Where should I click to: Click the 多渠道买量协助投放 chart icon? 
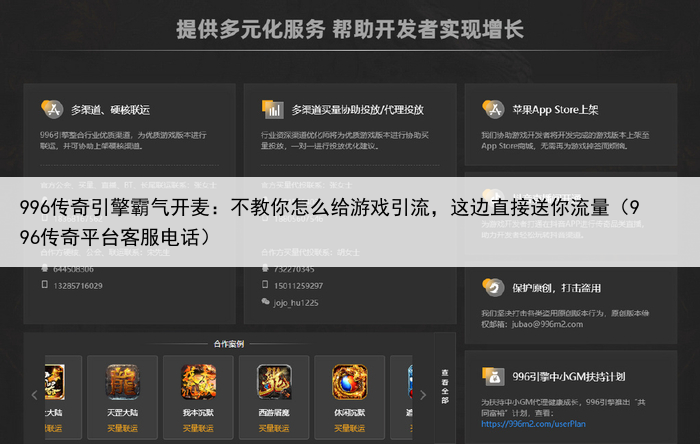(270, 108)
